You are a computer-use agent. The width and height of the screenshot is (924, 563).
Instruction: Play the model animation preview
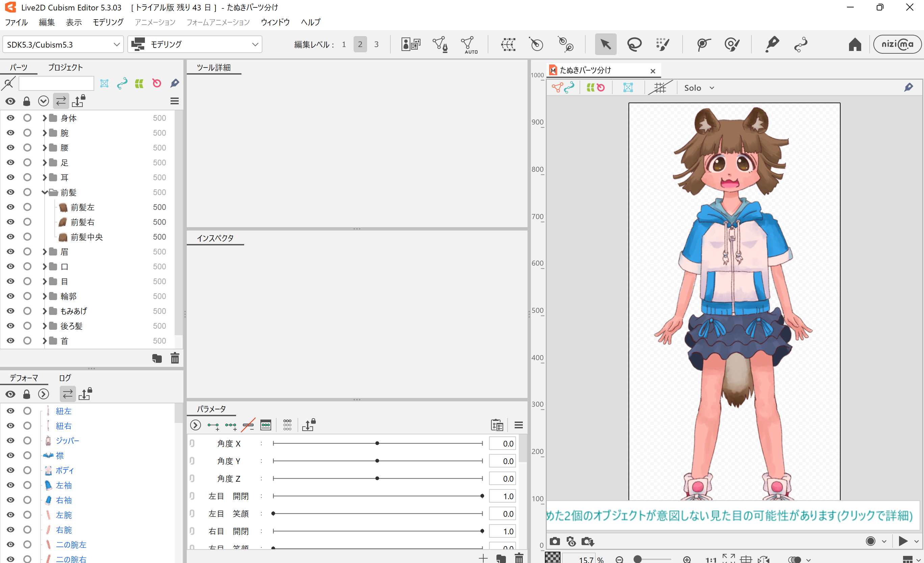(x=903, y=541)
